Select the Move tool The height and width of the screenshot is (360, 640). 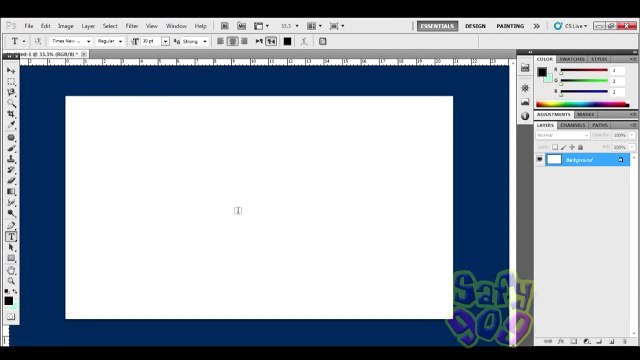pyautogui.click(x=11, y=71)
